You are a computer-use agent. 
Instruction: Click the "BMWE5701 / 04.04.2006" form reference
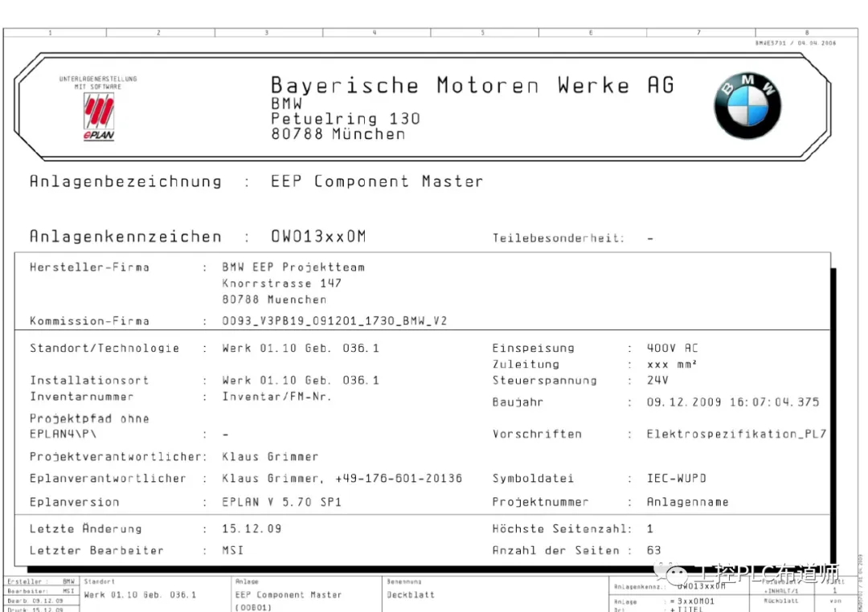[796, 43]
